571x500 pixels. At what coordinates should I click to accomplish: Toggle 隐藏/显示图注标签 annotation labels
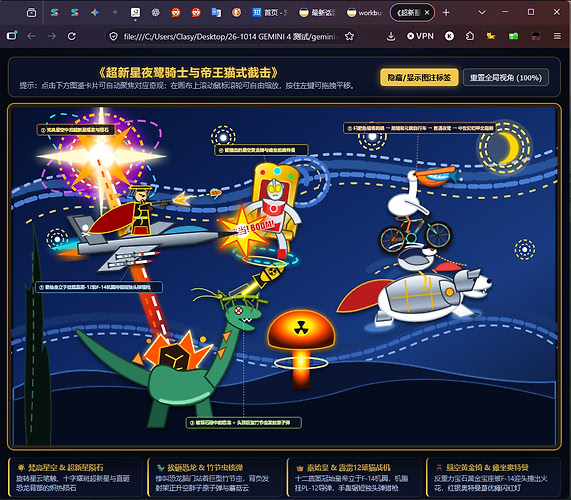(x=419, y=77)
